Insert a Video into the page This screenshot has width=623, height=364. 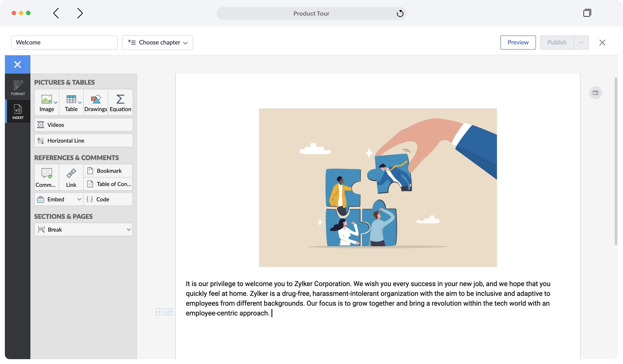55,125
